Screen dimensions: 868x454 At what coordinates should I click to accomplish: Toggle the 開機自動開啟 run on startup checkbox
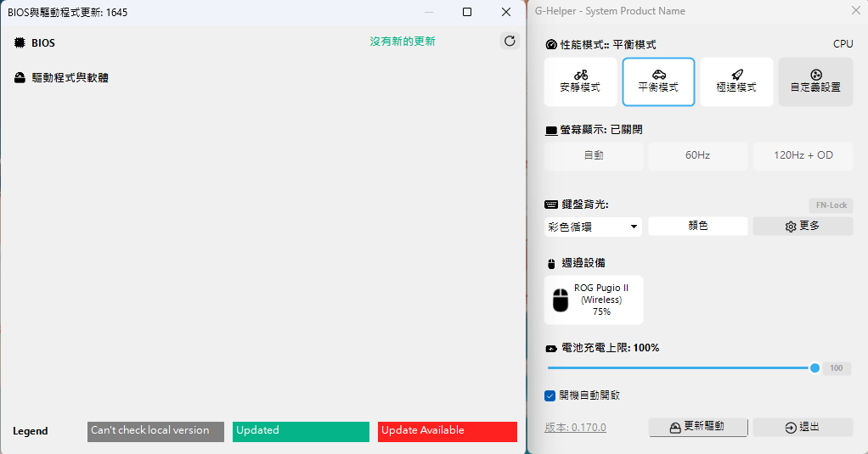point(550,396)
